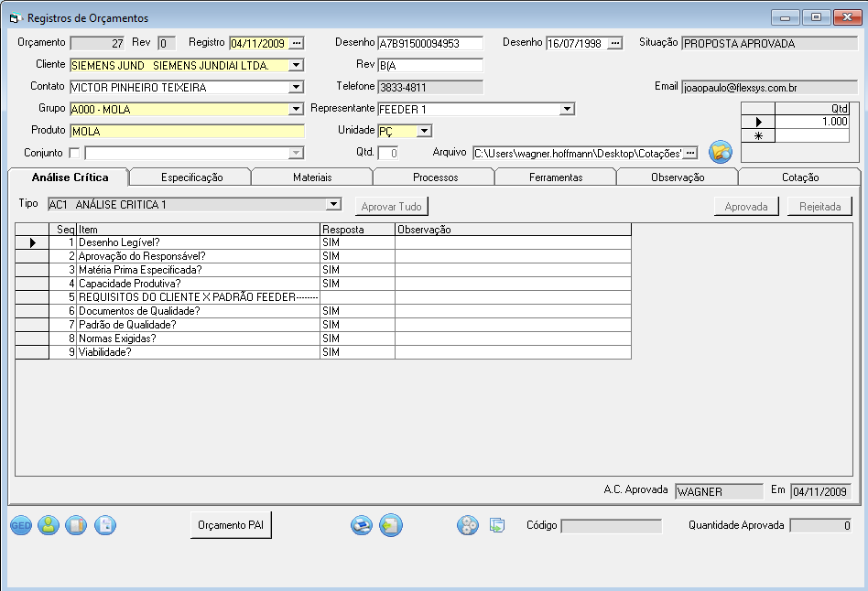Select row REQUISITOS DO CLIENTE X PADRÃO FEEDER

tap(198, 297)
